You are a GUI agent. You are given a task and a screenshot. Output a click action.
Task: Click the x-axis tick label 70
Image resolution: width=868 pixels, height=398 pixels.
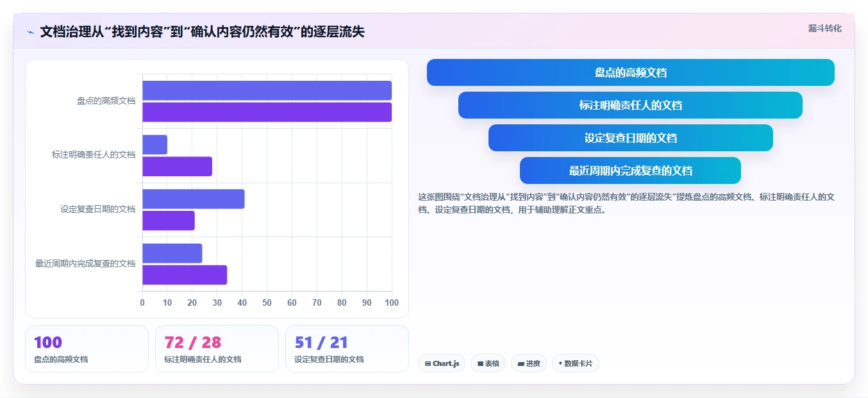point(317,303)
